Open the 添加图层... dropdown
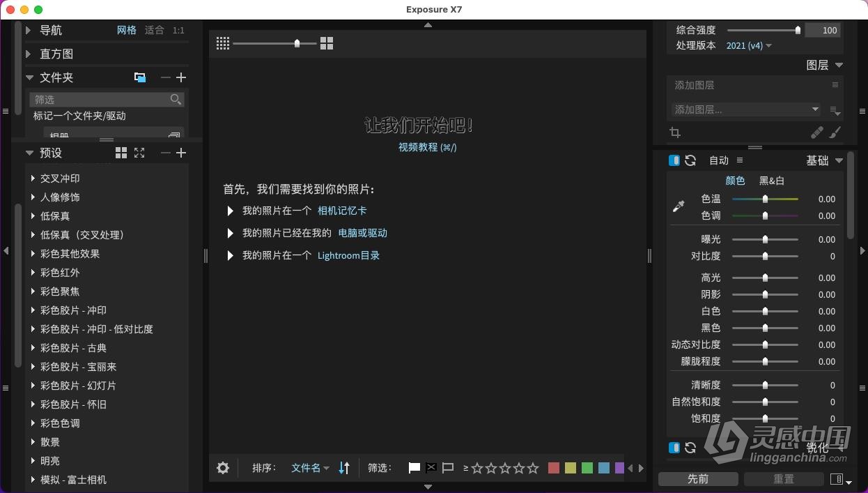The height and width of the screenshot is (493, 868). click(x=745, y=109)
